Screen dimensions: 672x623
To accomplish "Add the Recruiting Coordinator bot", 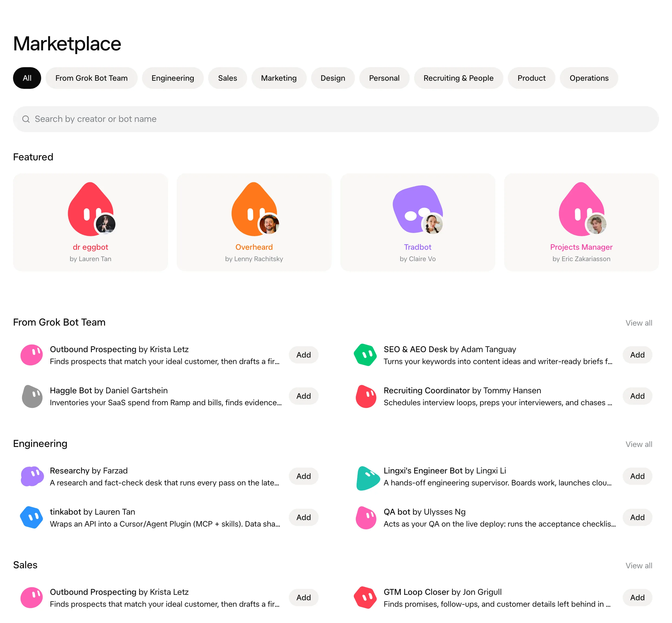I will point(637,396).
